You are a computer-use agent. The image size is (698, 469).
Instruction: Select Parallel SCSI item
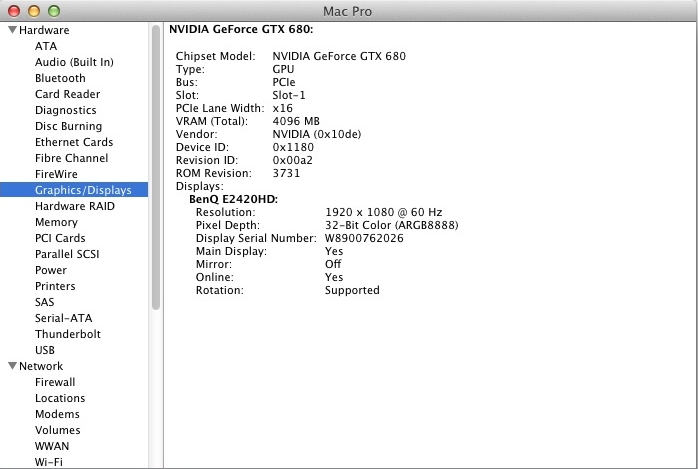coord(67,255)
